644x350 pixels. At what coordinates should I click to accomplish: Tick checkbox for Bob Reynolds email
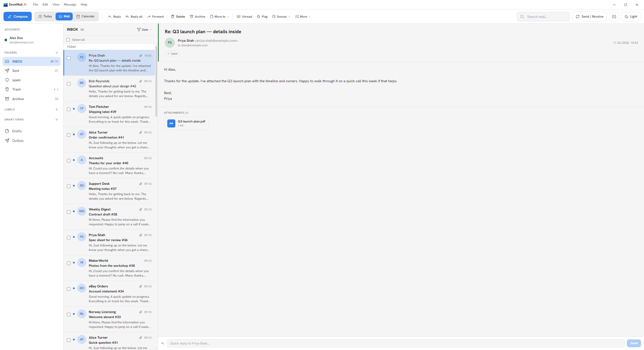point(69,84)
